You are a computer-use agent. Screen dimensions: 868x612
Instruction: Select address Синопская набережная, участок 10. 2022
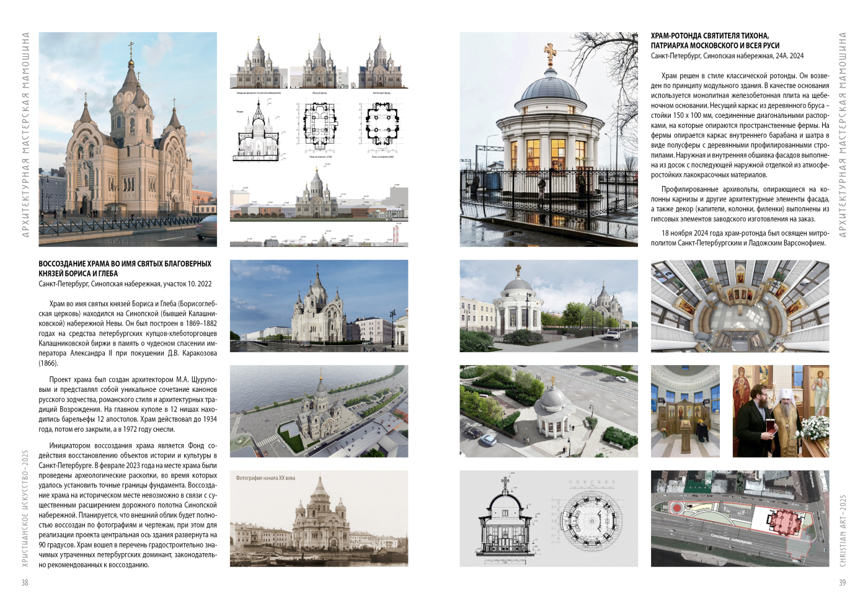pos(125,284)
